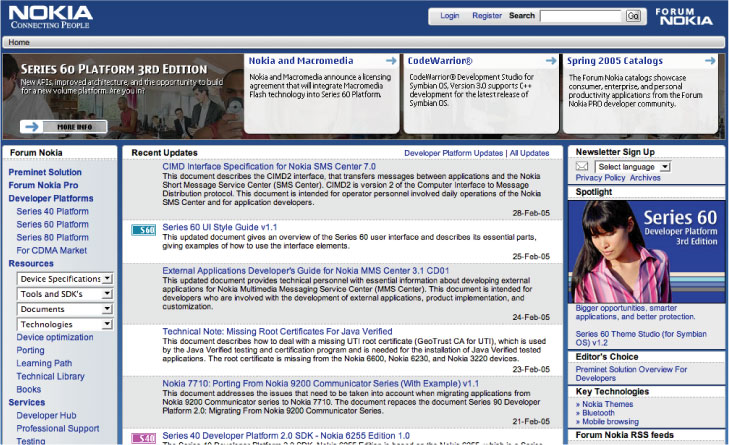Click the S60 badge icon in Recent Updates
The height and width of the screenshot is (445, 729).
(143, 229)
